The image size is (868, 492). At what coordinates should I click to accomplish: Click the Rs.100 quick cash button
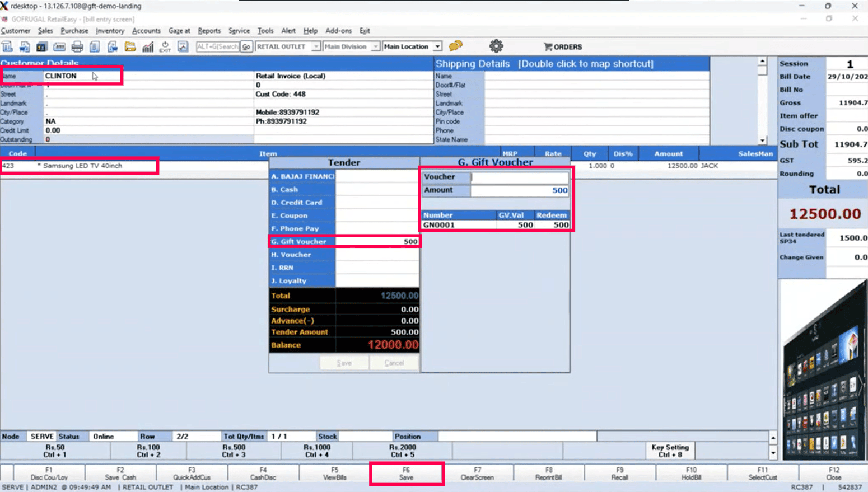pos(148,451)
